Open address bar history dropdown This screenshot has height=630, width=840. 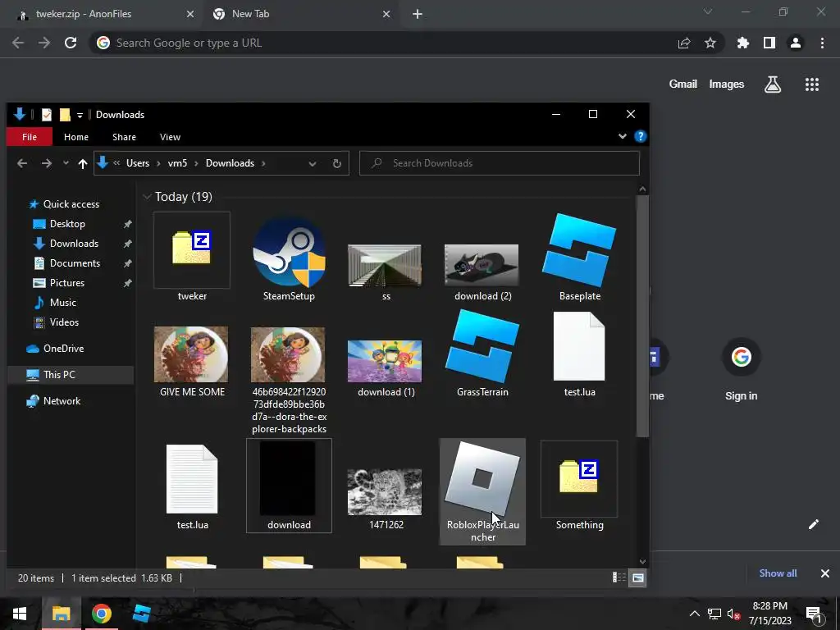[x=313, y=163]
